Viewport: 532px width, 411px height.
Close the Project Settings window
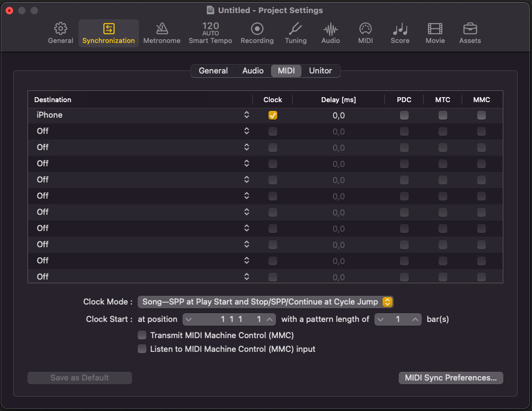(9, 11)
